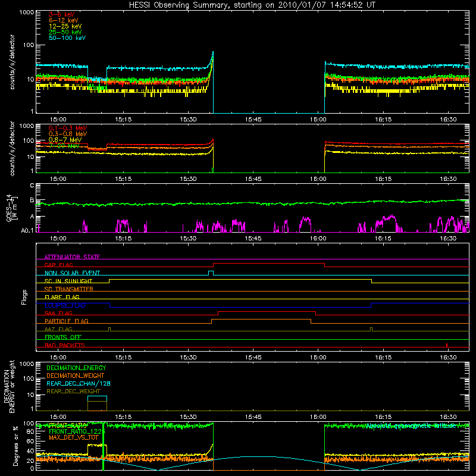Select the 15:15 tick under the GOES panel

coord(123,239)
